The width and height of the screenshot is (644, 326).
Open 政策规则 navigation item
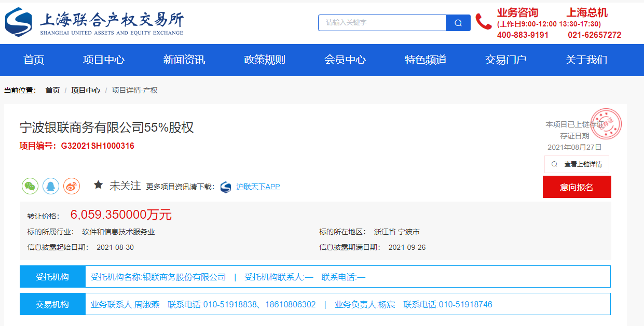click(265, 60)
